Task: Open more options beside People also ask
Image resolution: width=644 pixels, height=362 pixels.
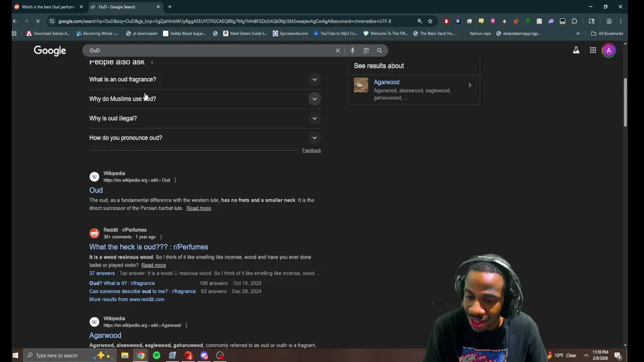Action: (151, 62)
